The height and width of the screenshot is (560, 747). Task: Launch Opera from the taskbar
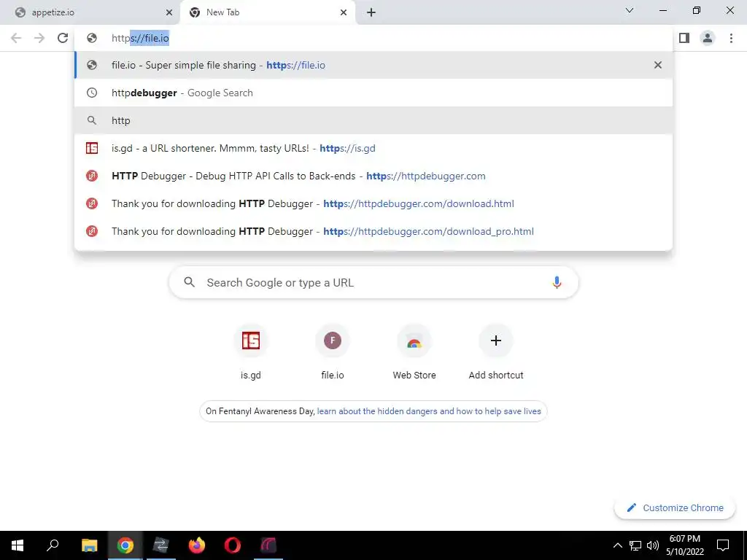[x=233, y=545]
